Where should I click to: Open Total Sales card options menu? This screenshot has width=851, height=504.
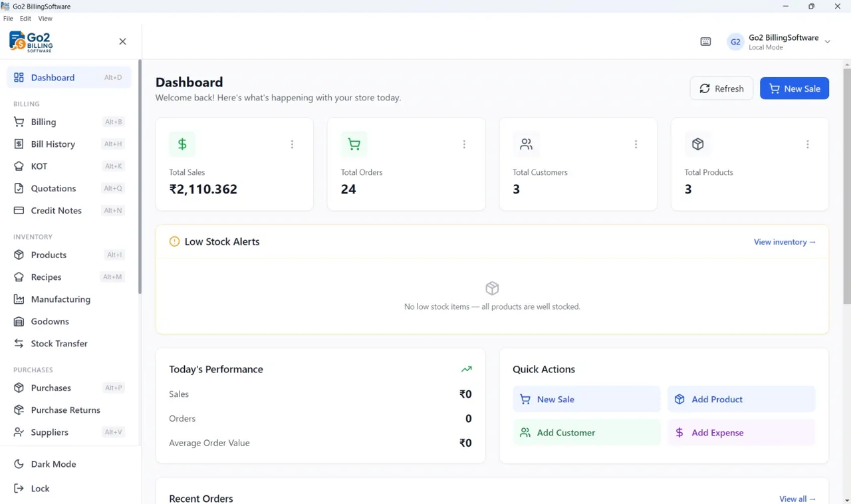coord(292,144)
